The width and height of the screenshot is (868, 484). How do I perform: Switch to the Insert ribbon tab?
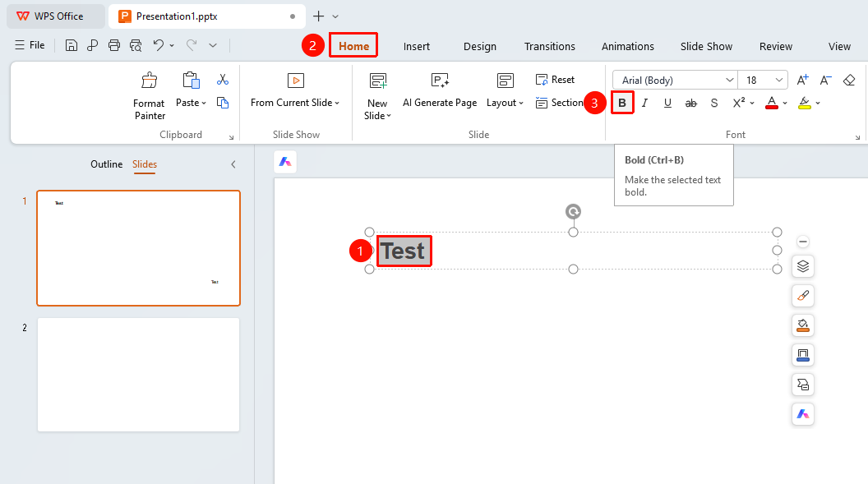(416, 47)
